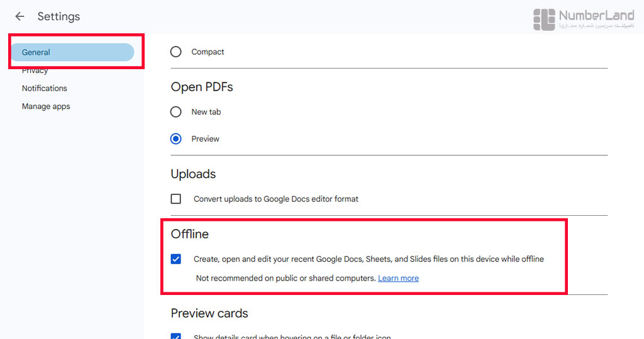
Task: Click the Open PDFs heading
Action: tap(202, 87)
